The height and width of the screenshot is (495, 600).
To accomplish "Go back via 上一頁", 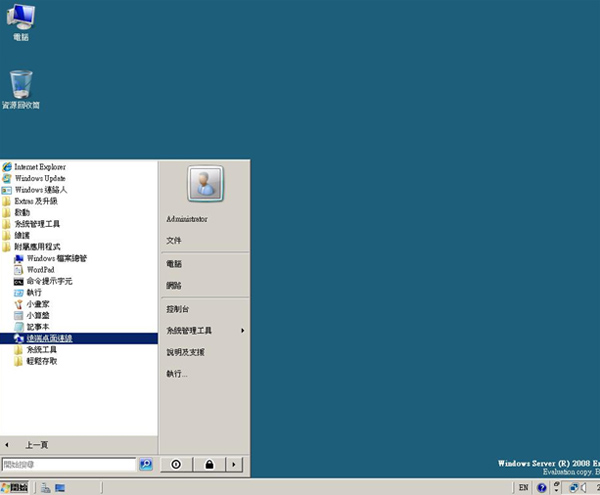I will tap(36, 444).
